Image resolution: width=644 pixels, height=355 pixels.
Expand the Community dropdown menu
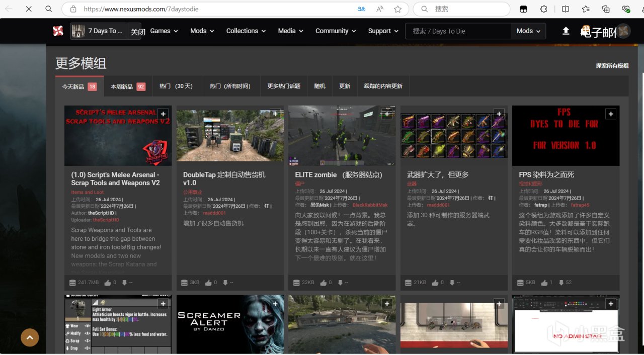coord(336,31)
